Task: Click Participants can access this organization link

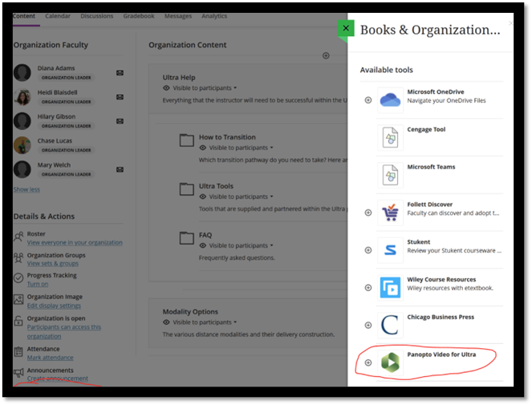Action: coord(64,332)
